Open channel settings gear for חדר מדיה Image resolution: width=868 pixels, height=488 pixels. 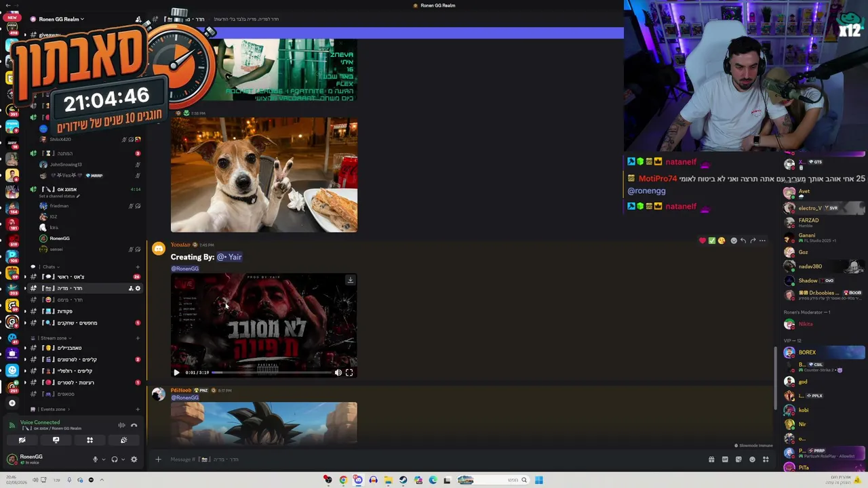pyautogui.click(x=138, y=288)
